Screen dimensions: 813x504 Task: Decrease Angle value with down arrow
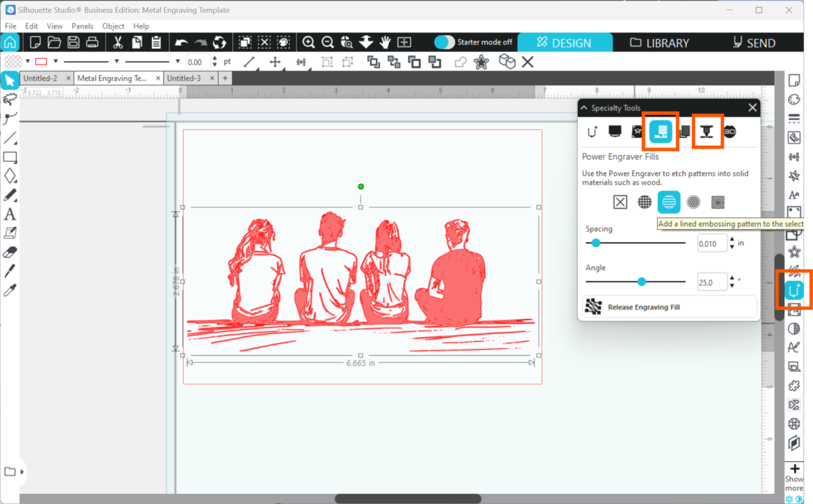click(732, 287)
